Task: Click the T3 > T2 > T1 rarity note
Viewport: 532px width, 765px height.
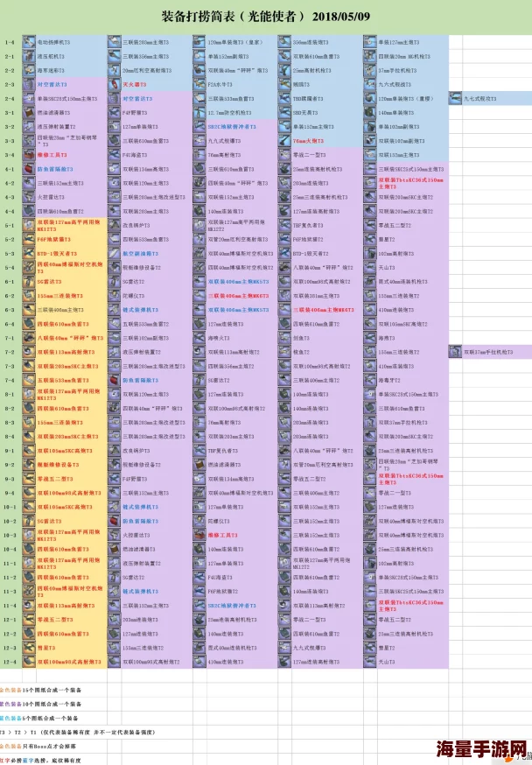Action: point(78,733)
